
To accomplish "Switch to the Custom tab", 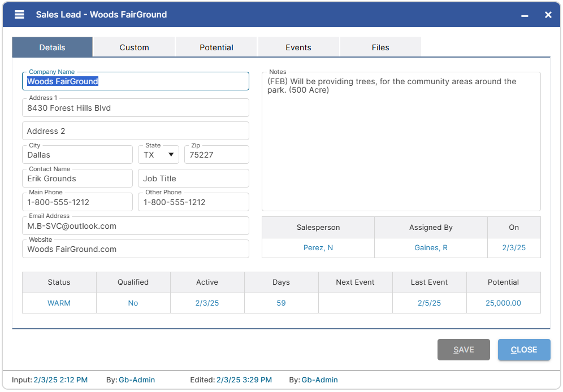I will pyautogui.click(x=134, y=47).
